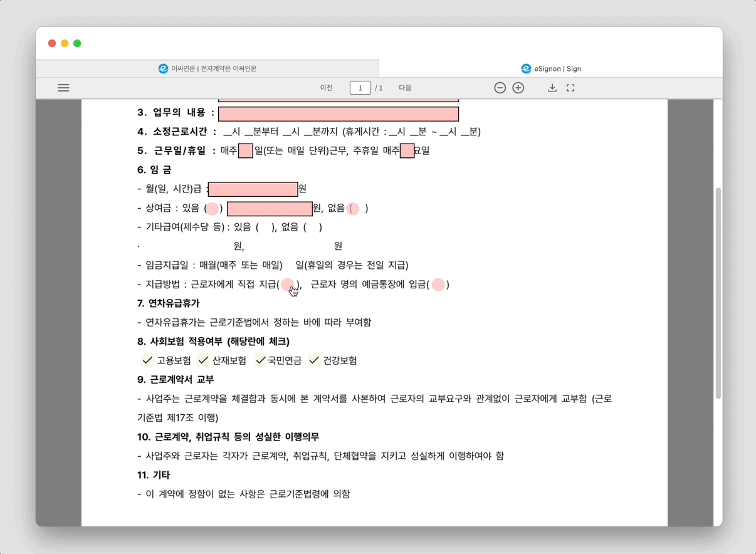Viewport: 756px width, 554px height.
Task: Click the blue e logo on the 이싸인온 tab
Action: click(x=162, y=68)
